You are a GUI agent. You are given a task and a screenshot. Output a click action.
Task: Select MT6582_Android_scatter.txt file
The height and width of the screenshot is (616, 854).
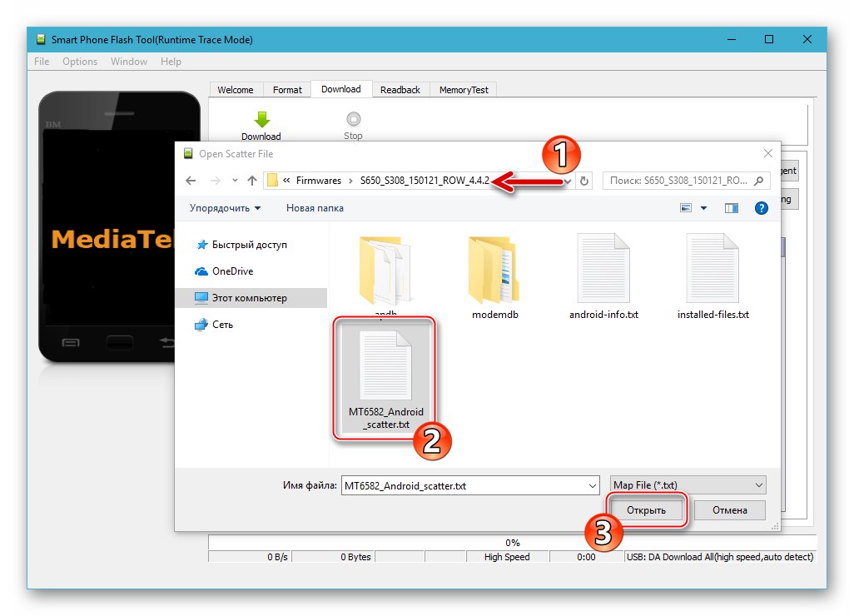[385, 379]
